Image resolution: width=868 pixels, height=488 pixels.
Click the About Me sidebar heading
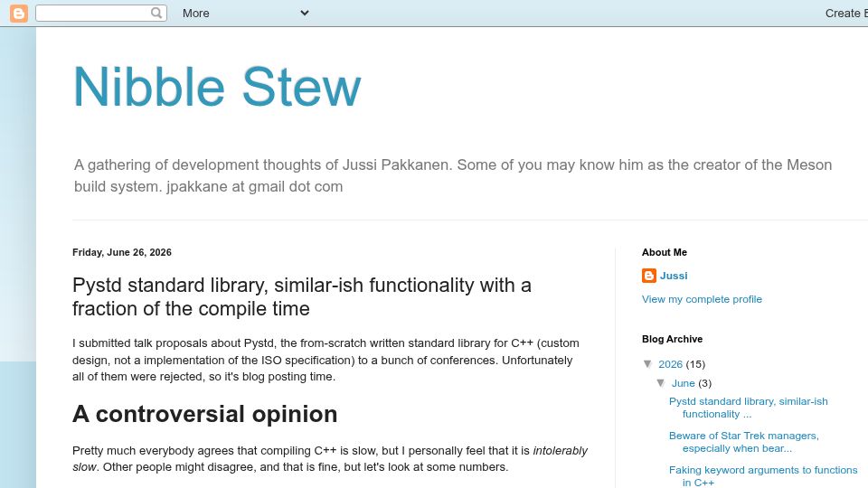click(x=665, y=252)
